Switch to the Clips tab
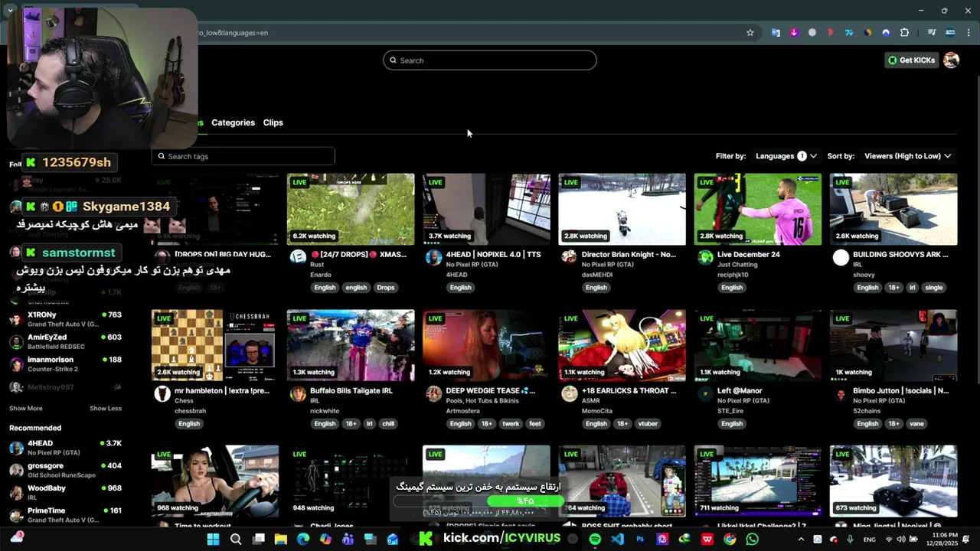This screenshot has height=551, width=980. tap(273, 122)
